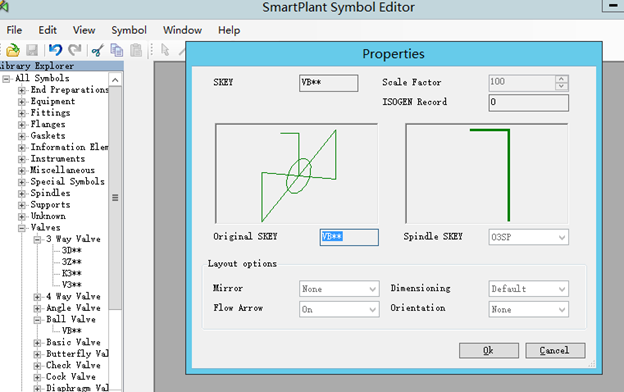Open the Dimensioning dropdown

(x=528, y=289)
